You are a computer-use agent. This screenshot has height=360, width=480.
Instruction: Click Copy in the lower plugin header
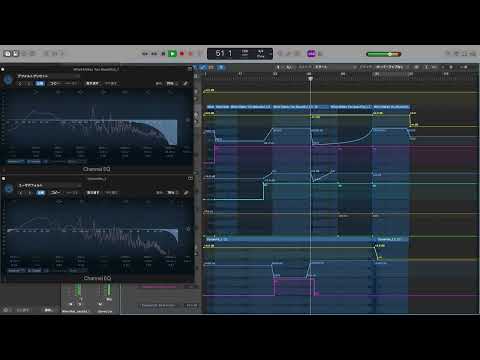coord(55,193)
